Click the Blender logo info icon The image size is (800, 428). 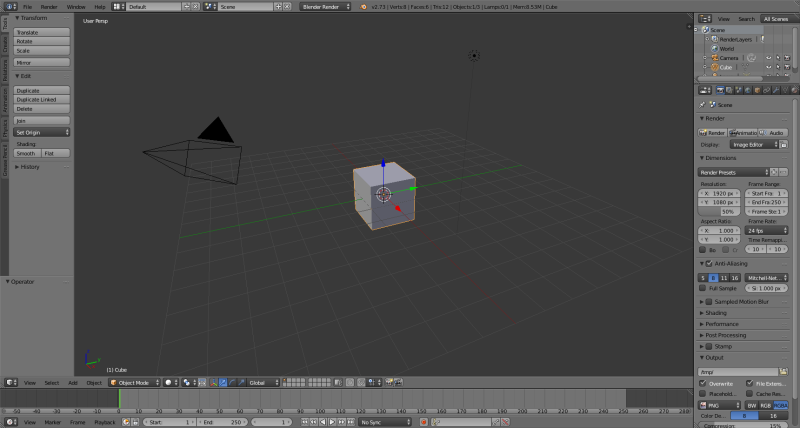point(364,6)
